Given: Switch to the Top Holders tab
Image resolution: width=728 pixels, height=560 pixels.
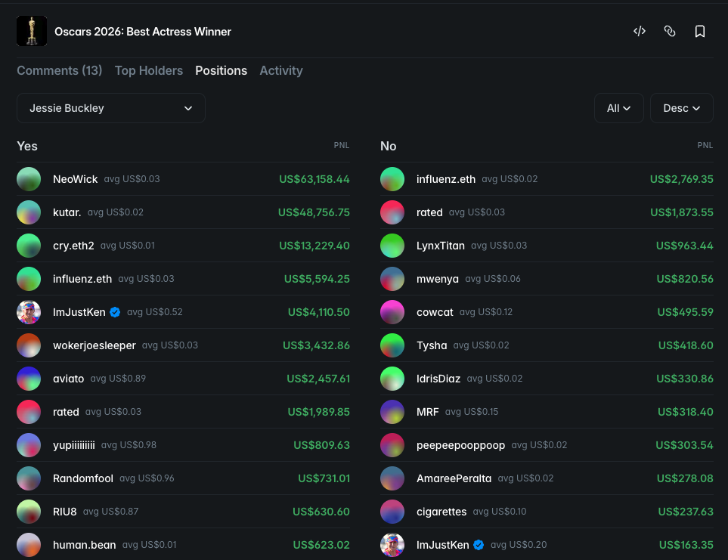Looking at the screenshot, I should [149, 70].
